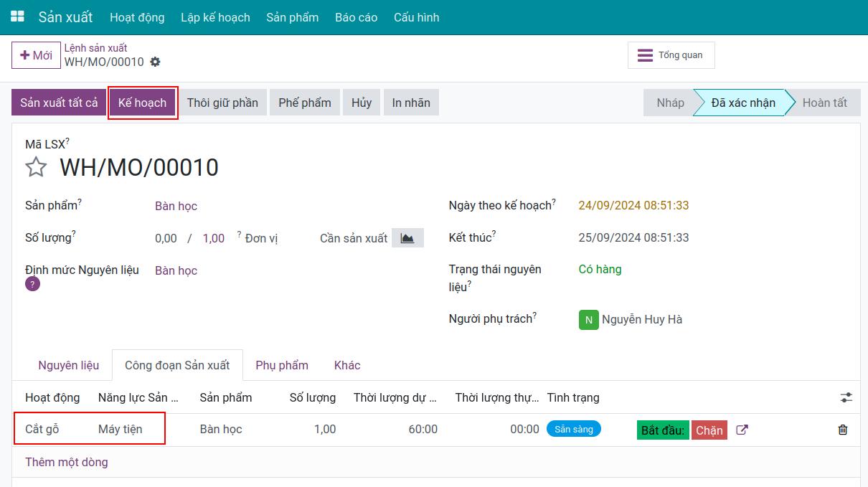Open the Hoạt động menu
Viewport: 868px width, 487px height.
137,17
